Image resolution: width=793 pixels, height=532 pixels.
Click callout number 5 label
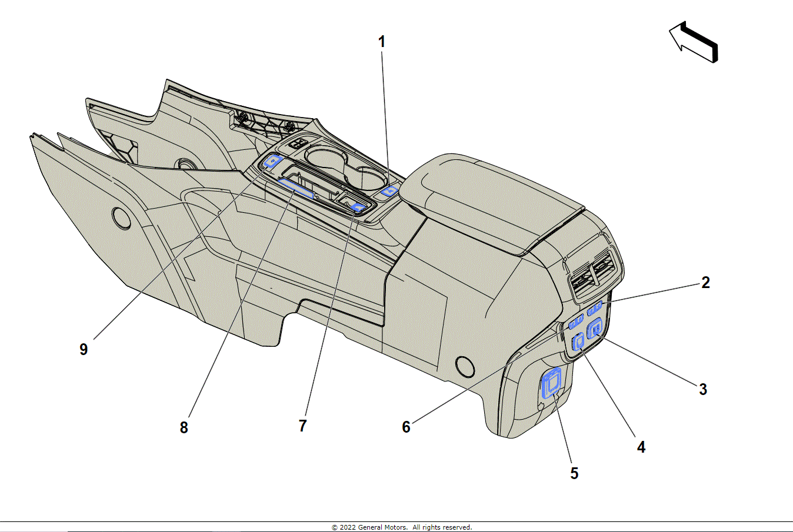pyautogui.click(x=574, y=473)
